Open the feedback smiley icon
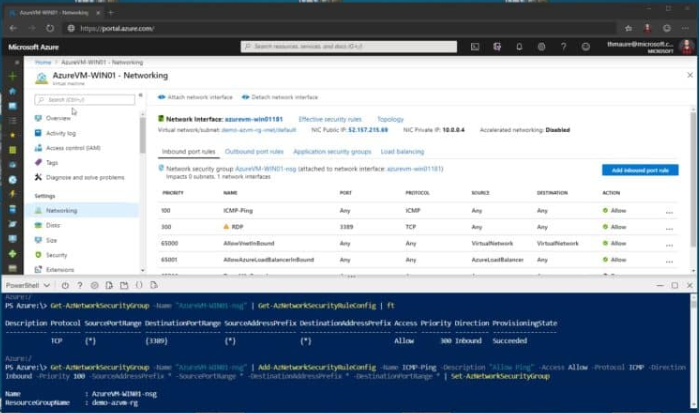699x413 pixels. [x=586, y=46]
